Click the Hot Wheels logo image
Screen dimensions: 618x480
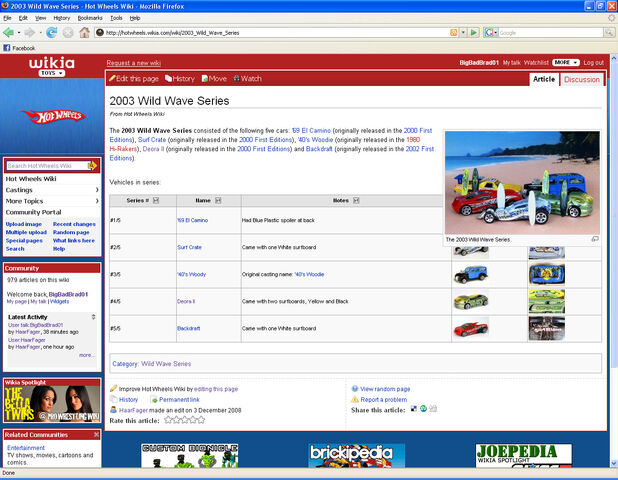(x=53, y=116)
